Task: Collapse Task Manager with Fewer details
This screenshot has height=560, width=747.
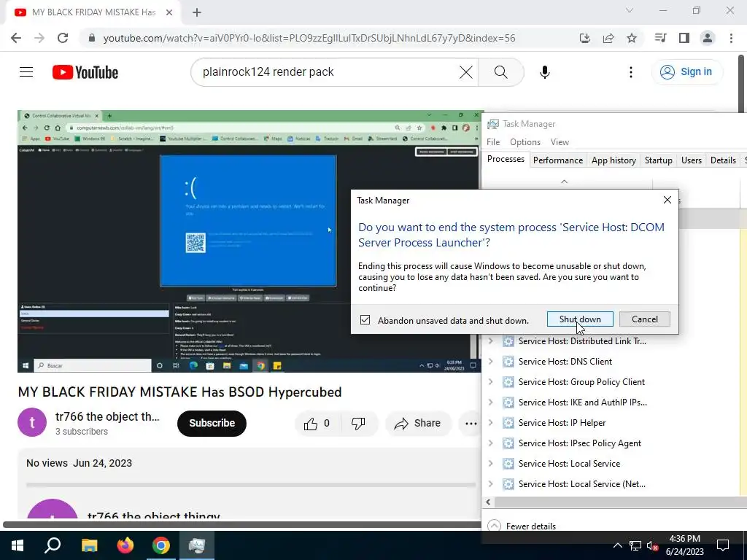Action: pos(522,526)
